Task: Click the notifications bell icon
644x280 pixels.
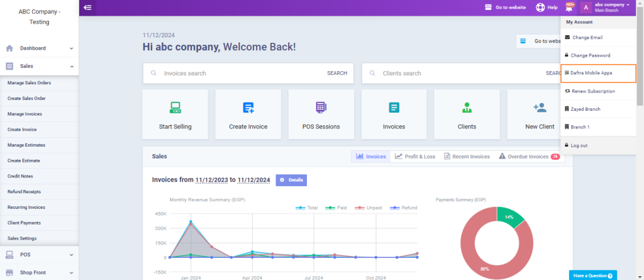Action: click(x=570, y=8)
